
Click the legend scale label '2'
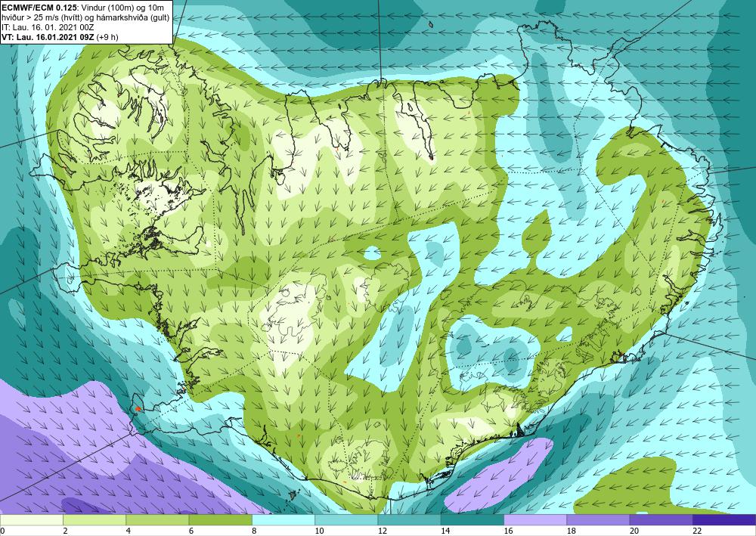[x=65, y=531]
